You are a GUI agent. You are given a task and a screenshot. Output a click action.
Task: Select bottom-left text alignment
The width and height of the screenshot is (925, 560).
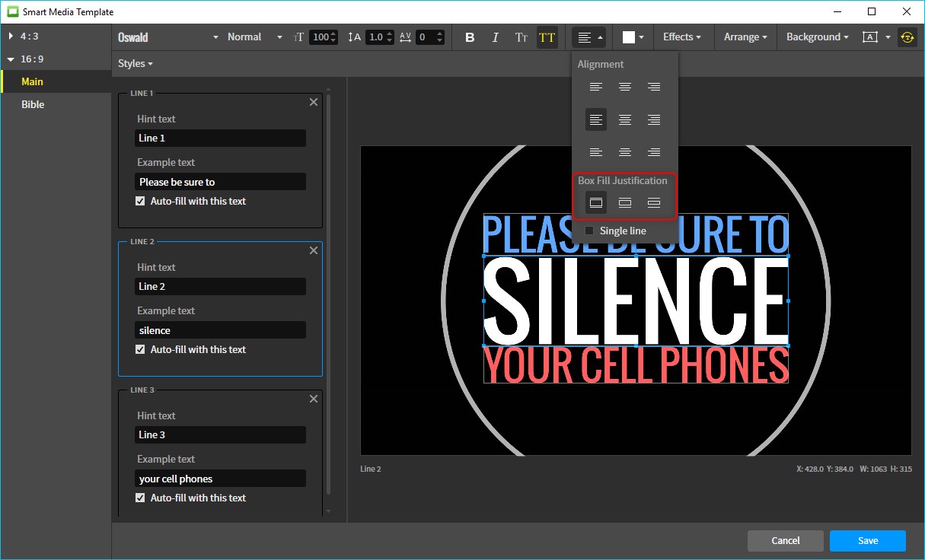coord(596,152)
